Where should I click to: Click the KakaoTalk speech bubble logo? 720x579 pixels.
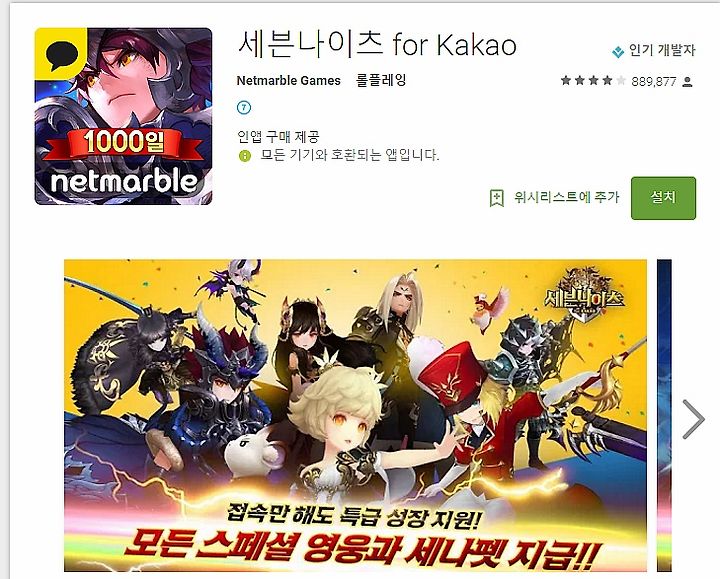[x=61, y=54]
